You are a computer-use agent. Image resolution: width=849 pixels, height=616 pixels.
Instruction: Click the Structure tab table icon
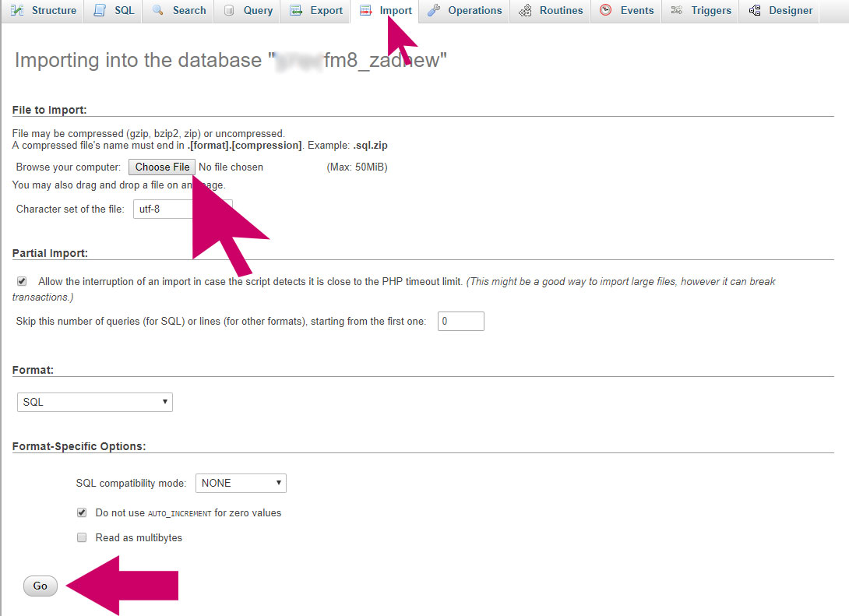pyautogui.click(x=18, y=11)
